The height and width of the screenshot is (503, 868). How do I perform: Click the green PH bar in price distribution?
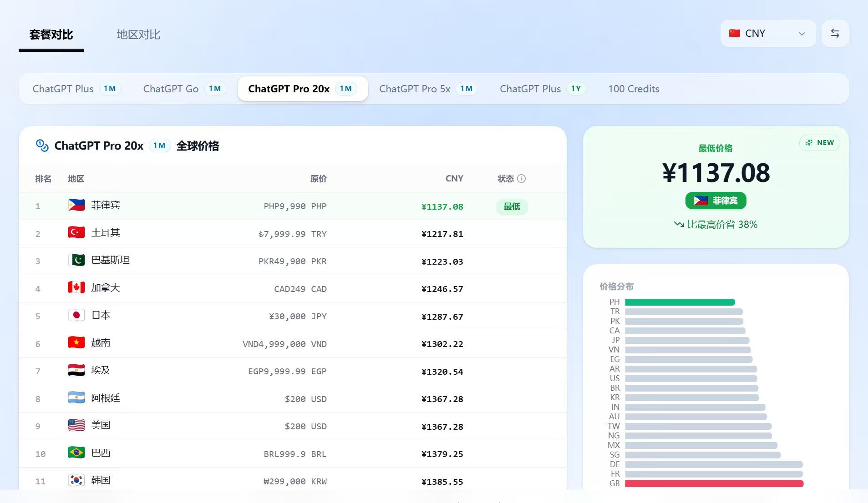click(680, 302)
